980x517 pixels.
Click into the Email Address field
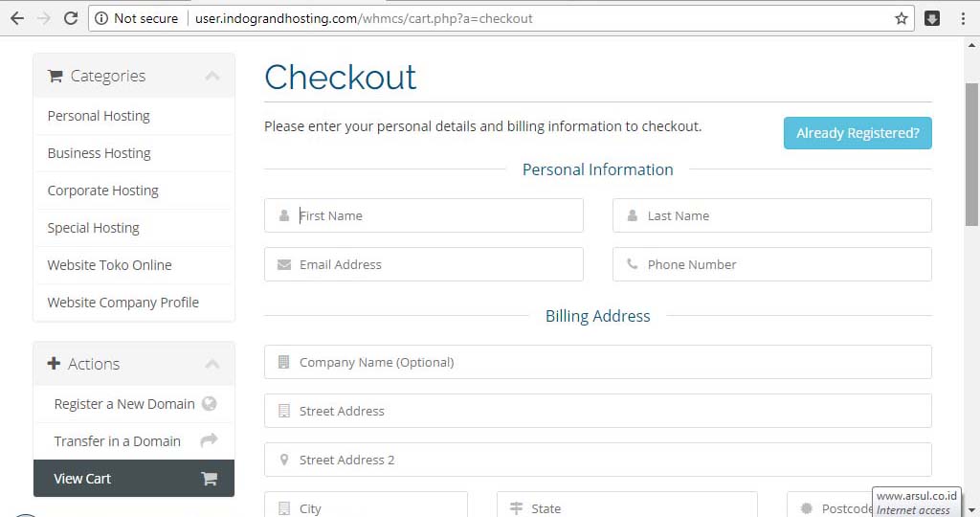tap(435, 264)
